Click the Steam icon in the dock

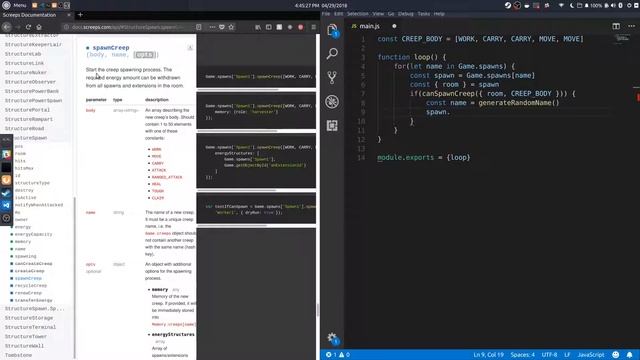pyautogui.click(x=6, y=193)
